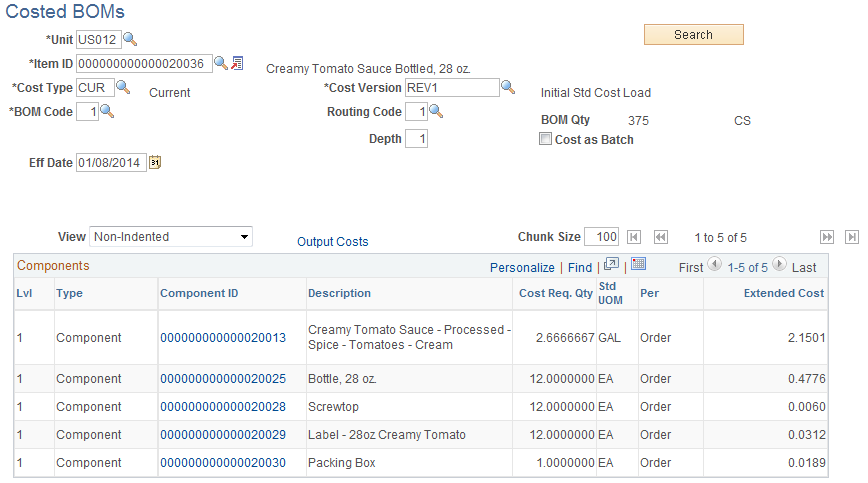868x483 pixels.
Task: Click item detail icon beside Item ID
Action: [x=237, y=63]
